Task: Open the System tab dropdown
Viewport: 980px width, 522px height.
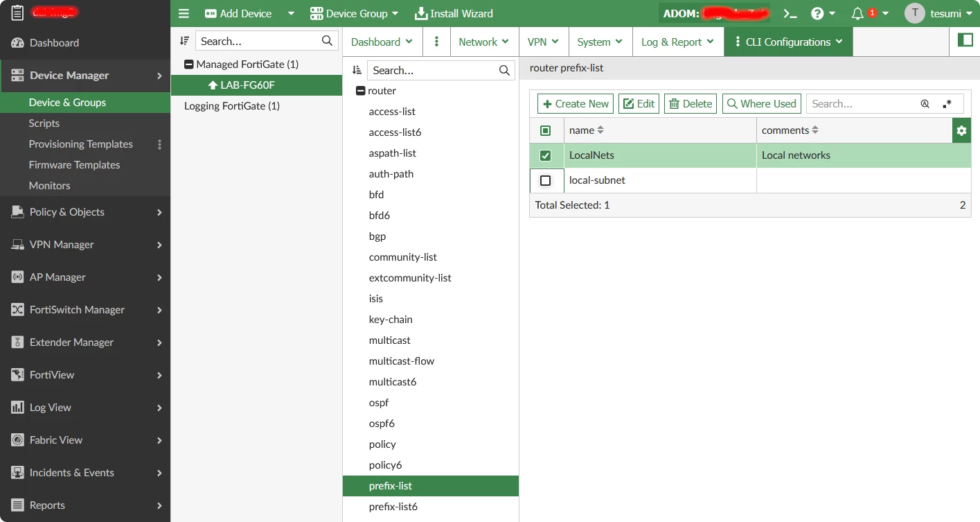Action: 600,42
